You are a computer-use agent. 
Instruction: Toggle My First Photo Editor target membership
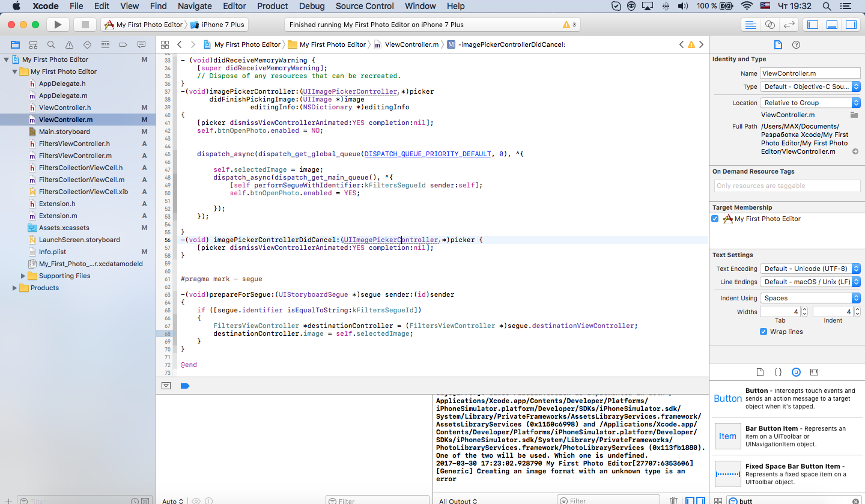click(x=715, y=219)
